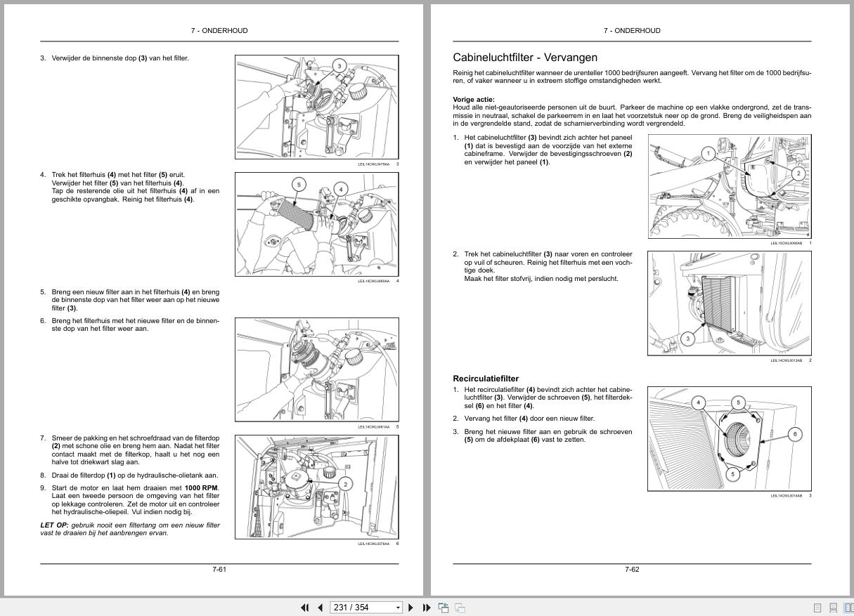This screenshot has width=854, height=616.
Task: Click the 'Recirculatiefilter' subheading
Action: click(x=486, y=379)
